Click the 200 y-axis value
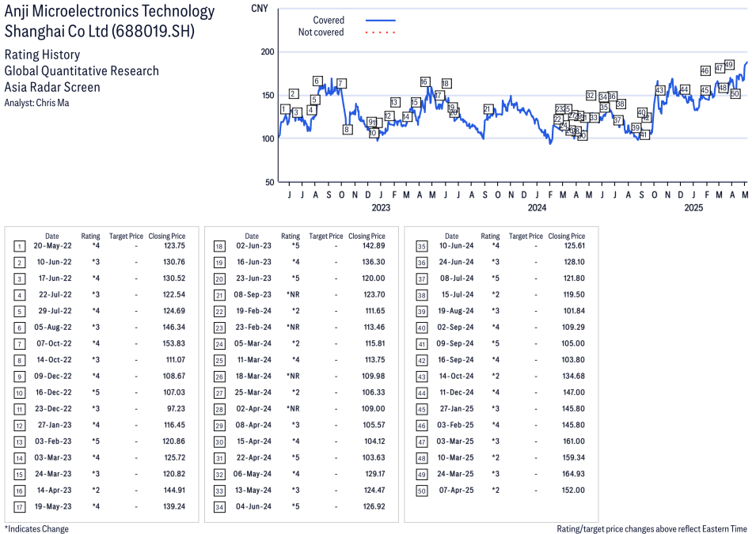Image resolution: width=756 pixels, height=534 pixels. [267, 51]
